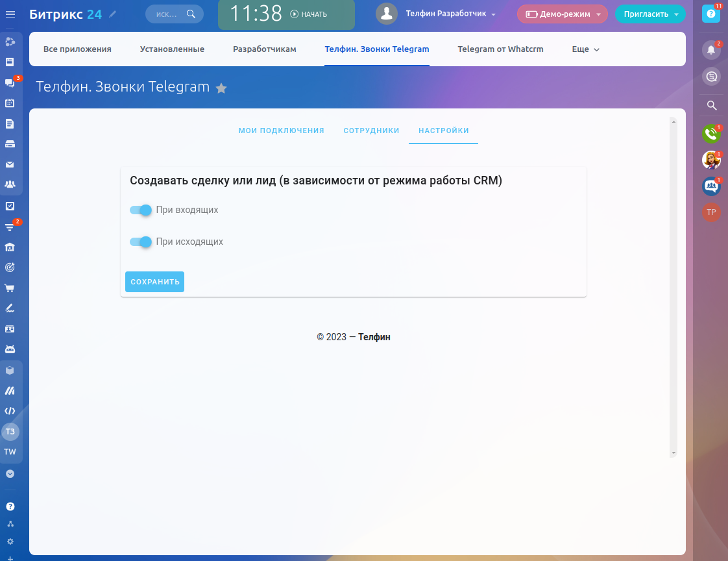Open the news feed icon in sidebar
The width and height of the screenshot is (728, 561).
(10, 62)
